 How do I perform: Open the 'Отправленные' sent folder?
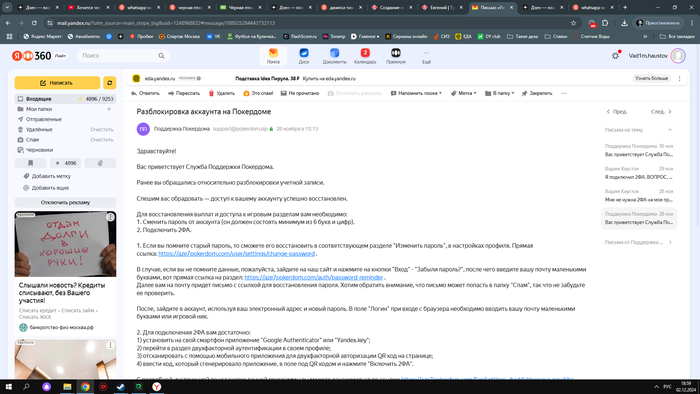click(x=43, y=119)
